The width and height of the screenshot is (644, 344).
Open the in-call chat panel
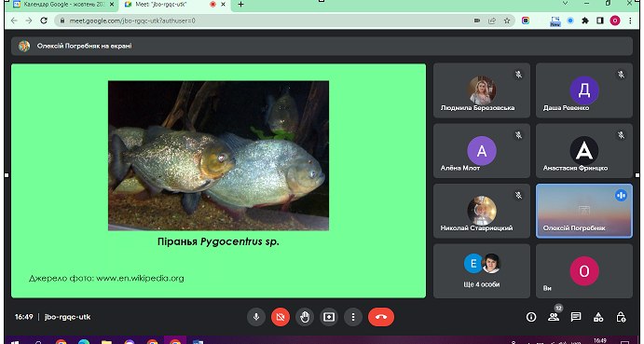point(576,317)
